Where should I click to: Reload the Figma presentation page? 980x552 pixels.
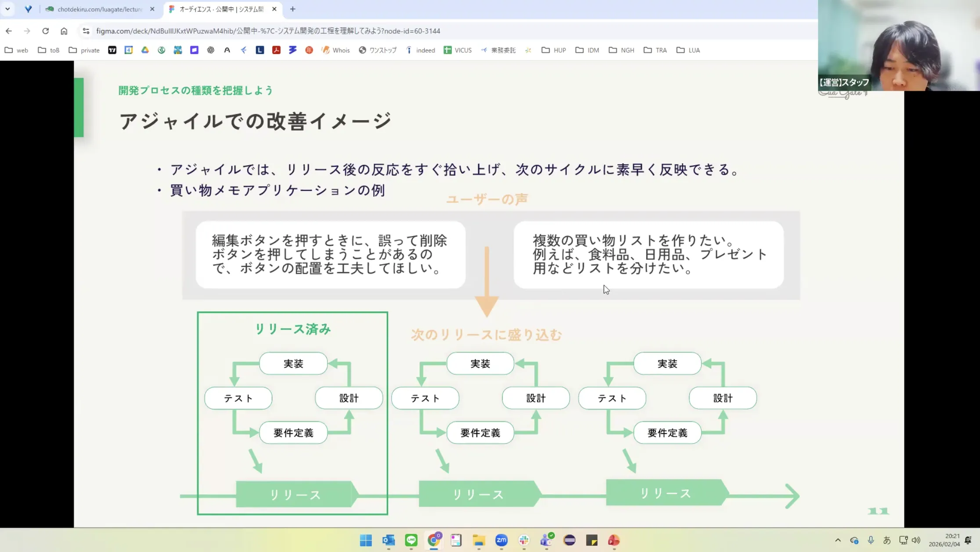(46, 31)
